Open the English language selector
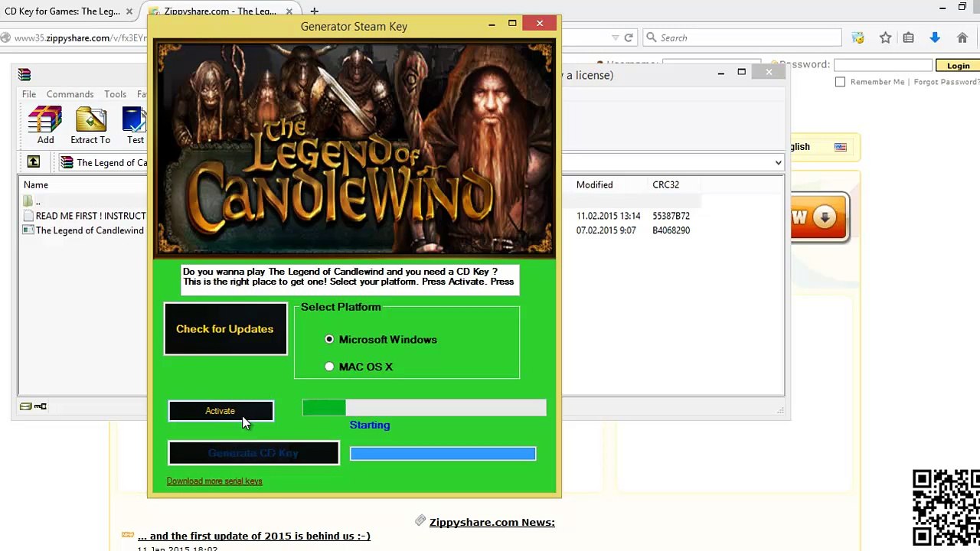Screen dimensions: 980x551 (x=818, y=147)
